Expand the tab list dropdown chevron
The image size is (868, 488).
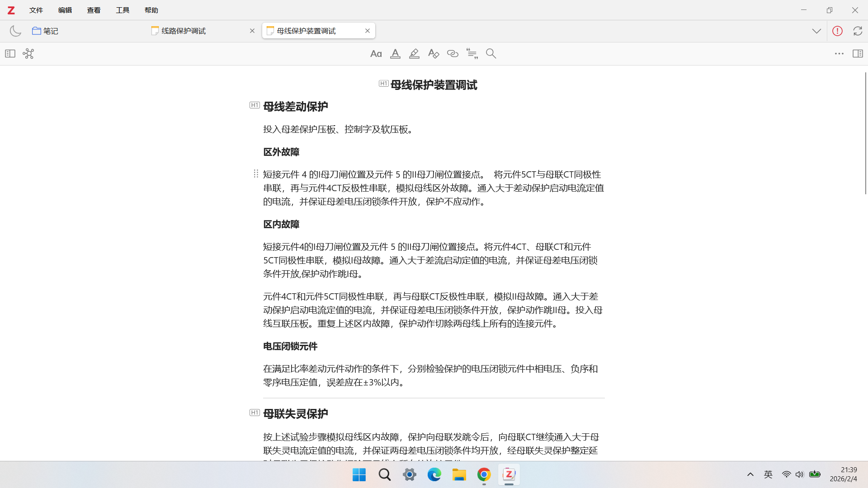click(x=816, y=31)
